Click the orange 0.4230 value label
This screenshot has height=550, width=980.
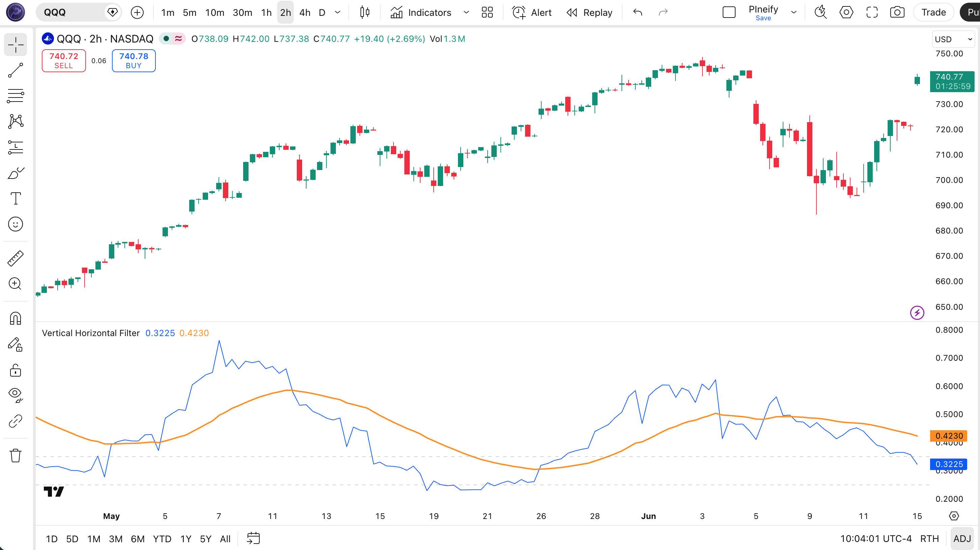pos(949,435)
